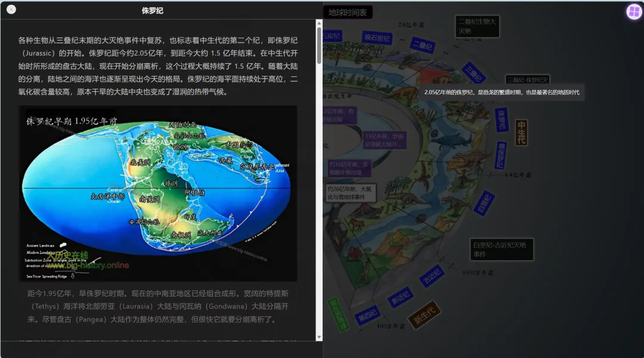Select the 二叠纪 period tag

[x=423, y=45]
